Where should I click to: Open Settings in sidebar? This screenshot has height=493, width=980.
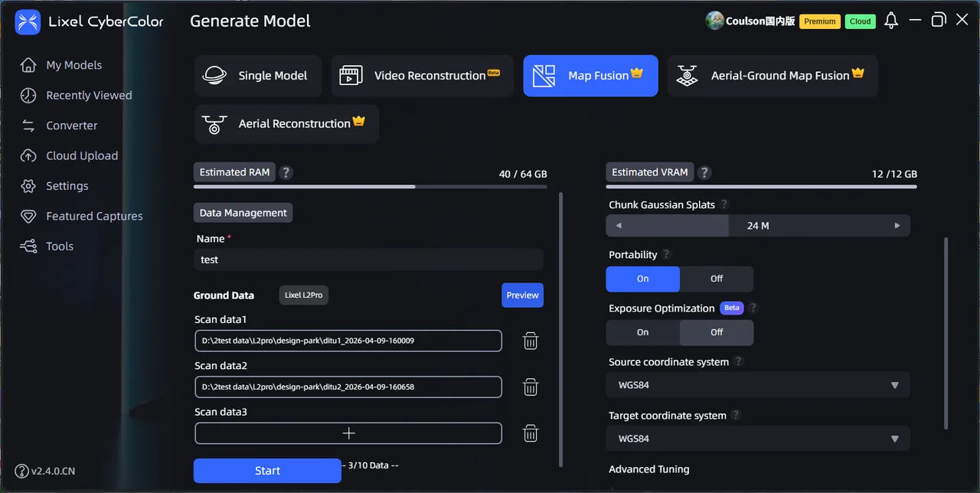coord(54,186)
